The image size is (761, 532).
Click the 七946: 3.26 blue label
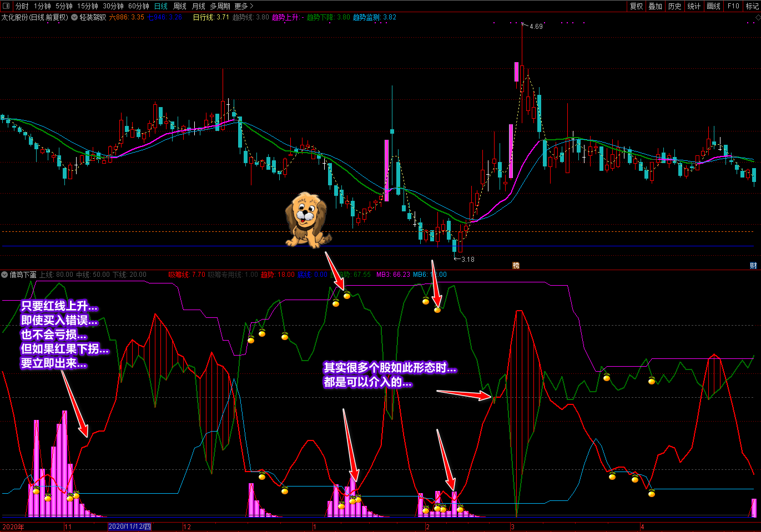[165, 17]
